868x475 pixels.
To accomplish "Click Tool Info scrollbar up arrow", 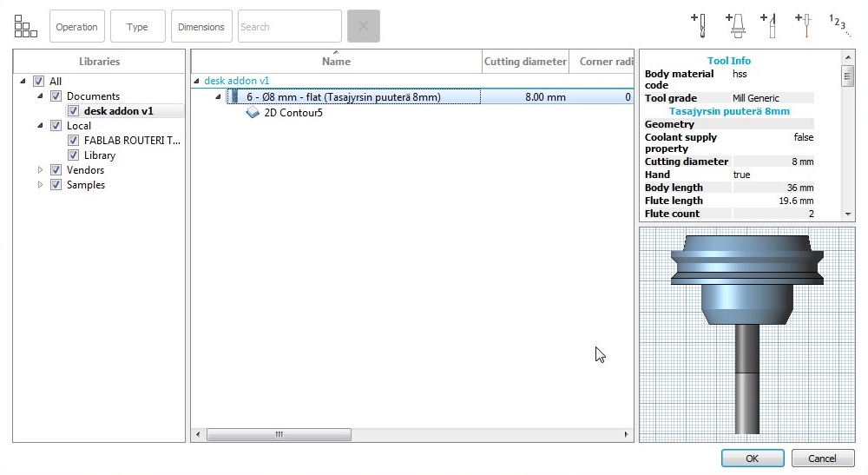I will (848, 57).
